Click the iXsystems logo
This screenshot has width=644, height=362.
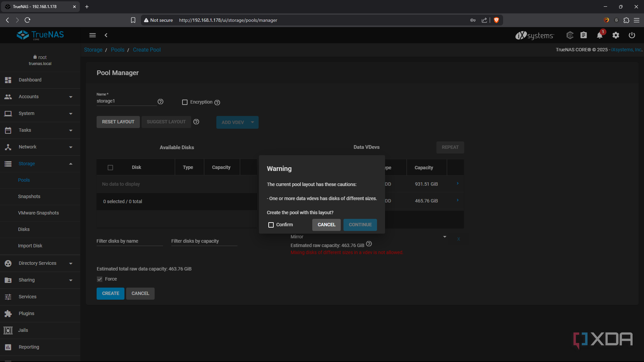point(535,35)
